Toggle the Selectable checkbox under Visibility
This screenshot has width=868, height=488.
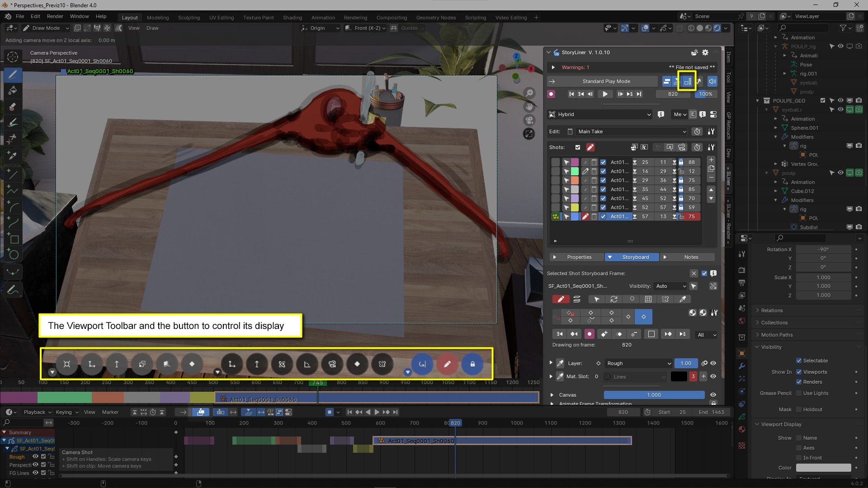click(x=799, y=361)
